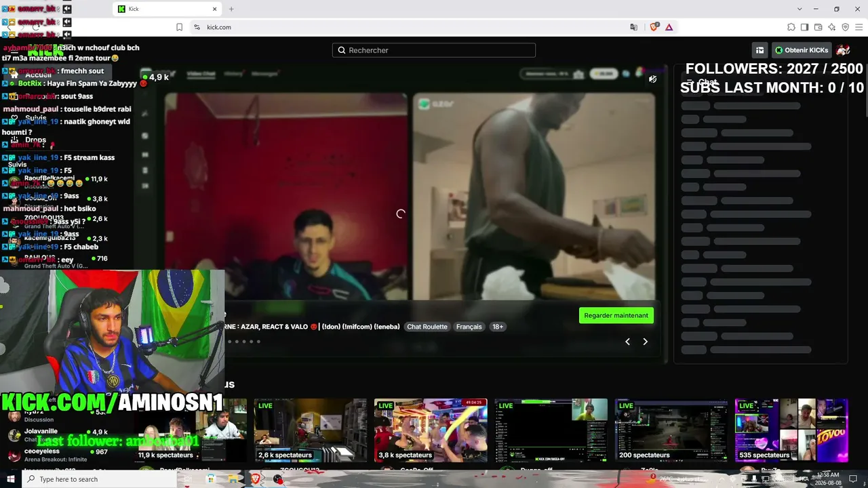
Task: Close the Kick tab
Action: pos(215,9)
